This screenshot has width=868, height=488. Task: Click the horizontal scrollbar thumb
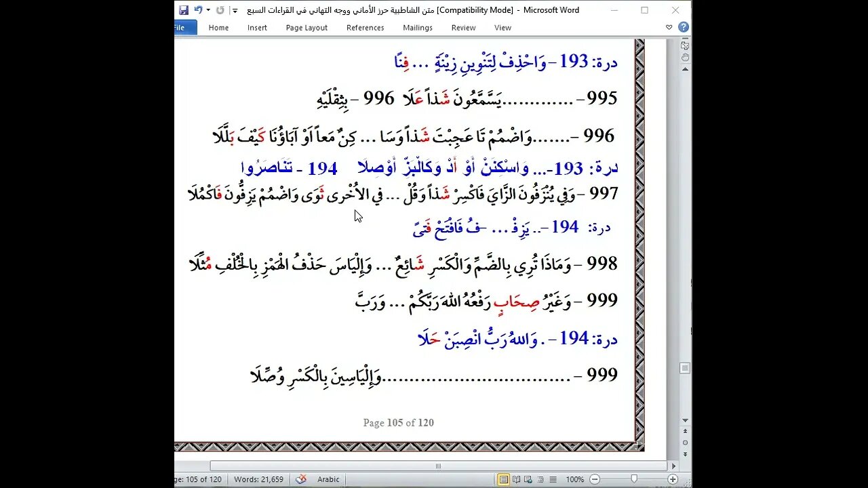(438, 466)
